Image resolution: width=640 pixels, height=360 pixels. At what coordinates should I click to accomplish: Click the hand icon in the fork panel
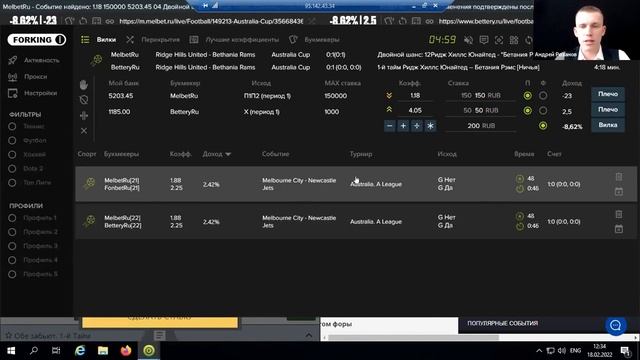[84, 84]
